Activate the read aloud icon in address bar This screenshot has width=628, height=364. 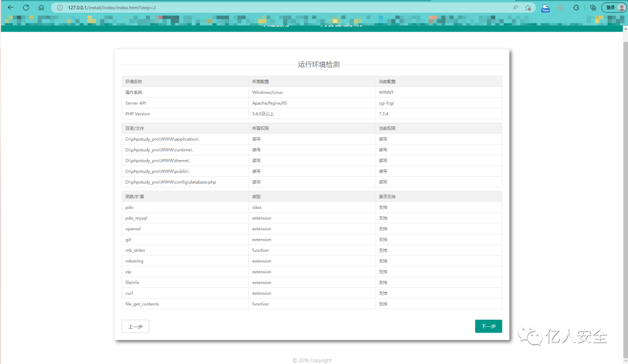point(515,8)
